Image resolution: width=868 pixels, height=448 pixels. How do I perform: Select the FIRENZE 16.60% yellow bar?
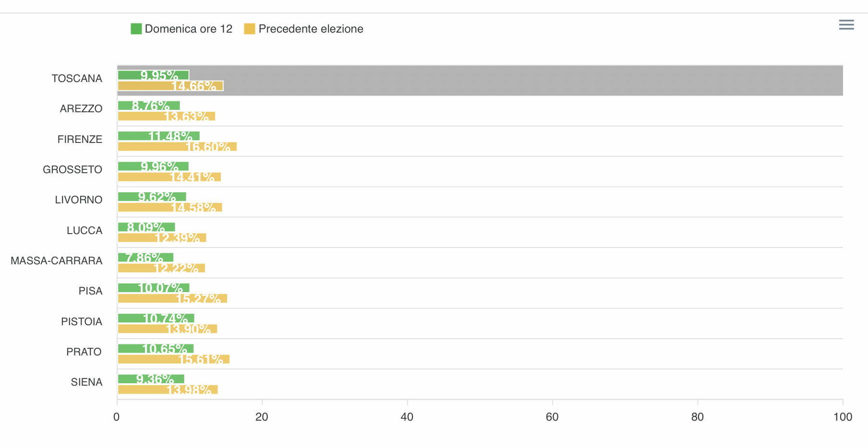(x=177, y=147)
